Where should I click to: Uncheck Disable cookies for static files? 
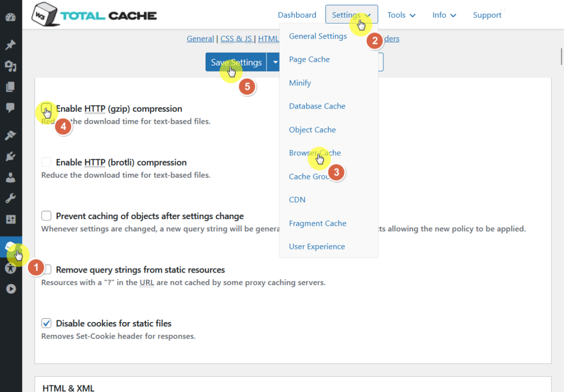(x=46, y=323)
